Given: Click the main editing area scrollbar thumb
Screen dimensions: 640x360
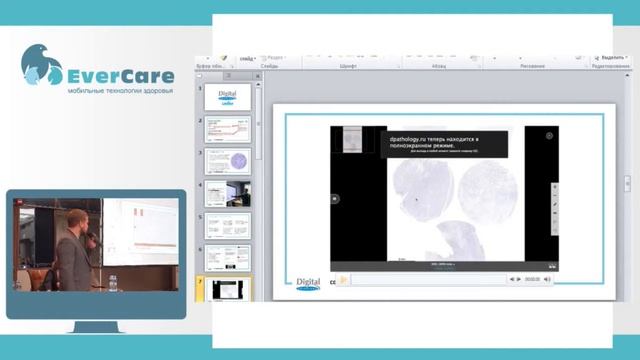Looking at the screenshot, I should (x=627, y=183).
